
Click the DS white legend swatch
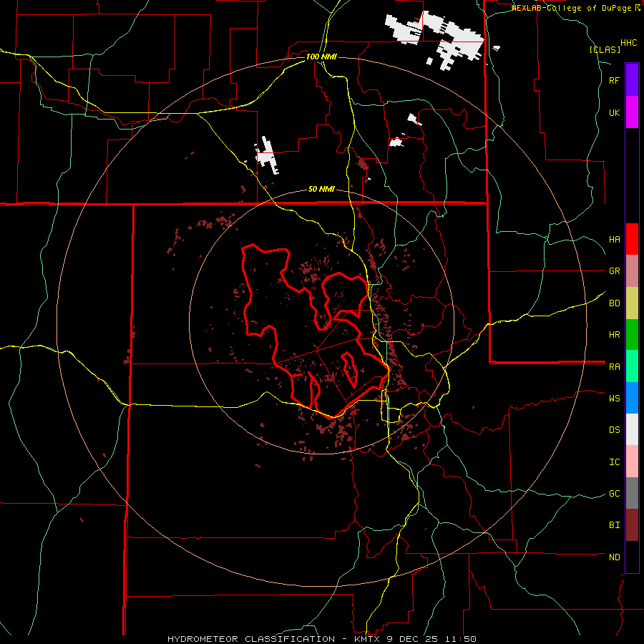pos(632,429)
